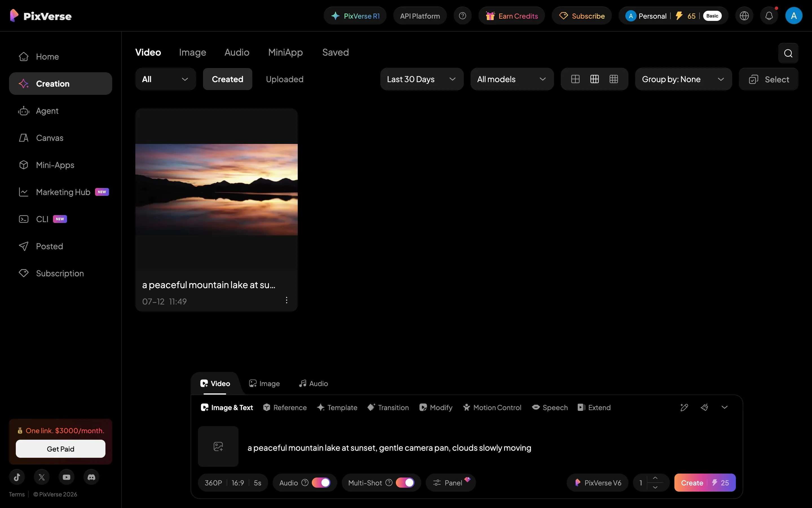Image resolution: width=812 pixels, height=508 pixels.
Task: Click the Subscribe button
Action: (582, 16)
